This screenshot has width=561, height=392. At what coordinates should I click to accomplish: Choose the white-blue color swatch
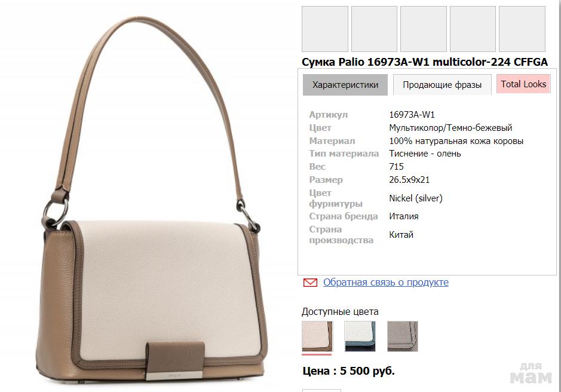[360, 336]
